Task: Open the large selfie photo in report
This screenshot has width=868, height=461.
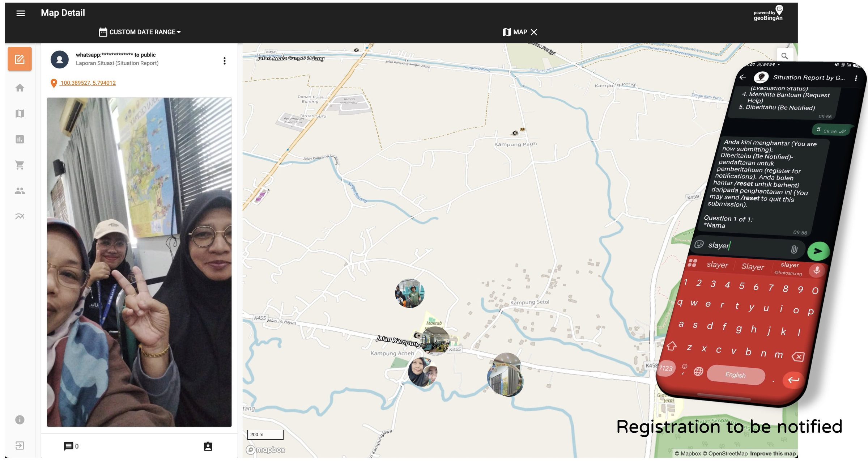Action: tap(139, 262)
